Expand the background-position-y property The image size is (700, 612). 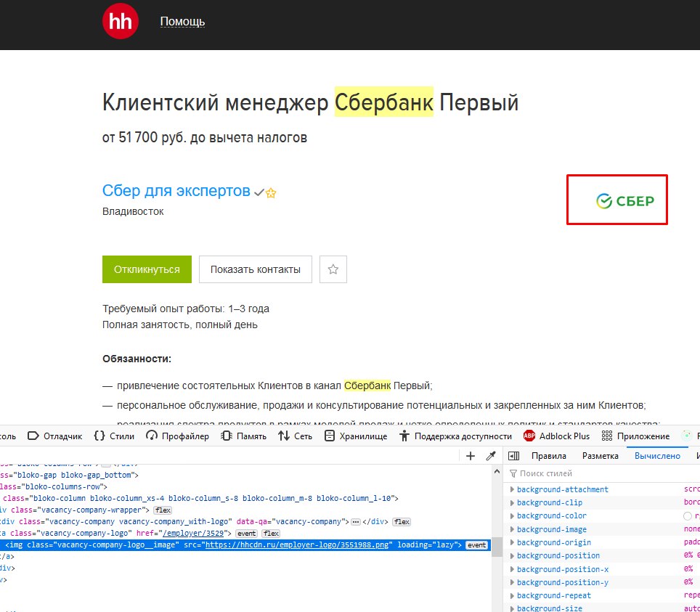click(512, 582)
